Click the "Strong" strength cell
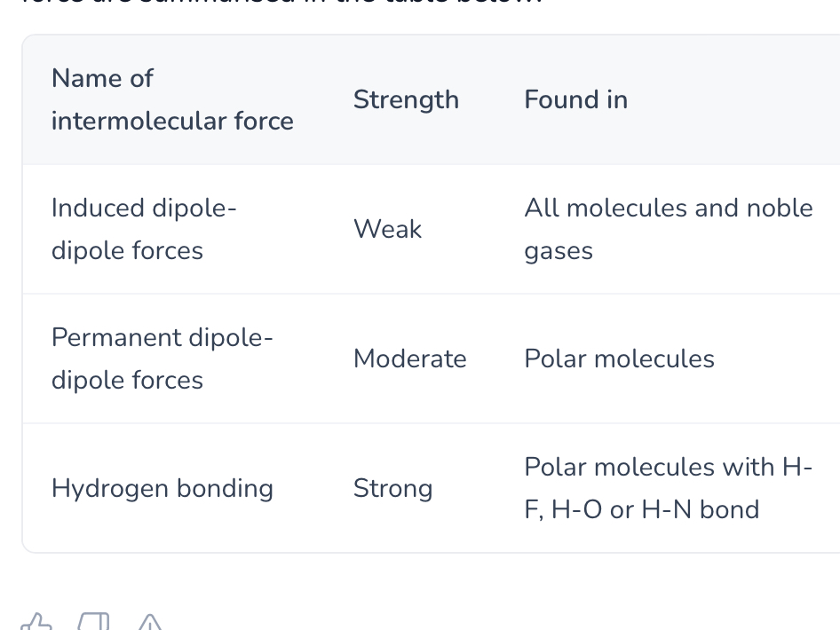 [x=392, y=488]
